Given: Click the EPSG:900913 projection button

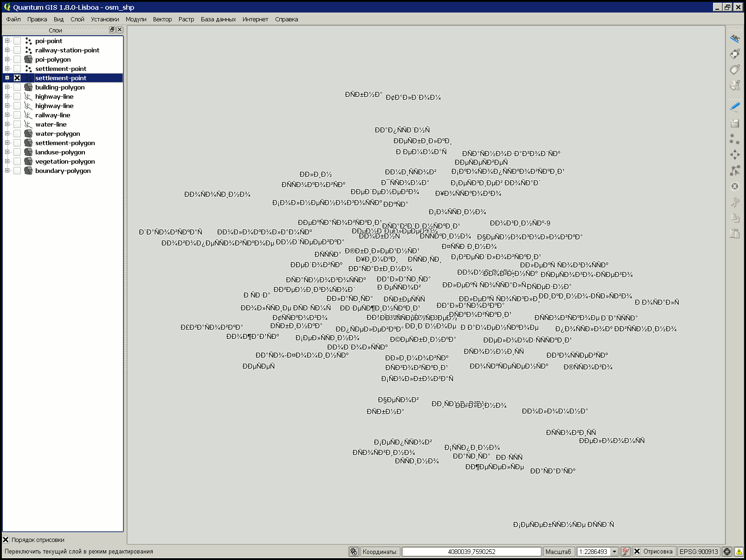Looking at the screenshot, I should pos(699,552).
